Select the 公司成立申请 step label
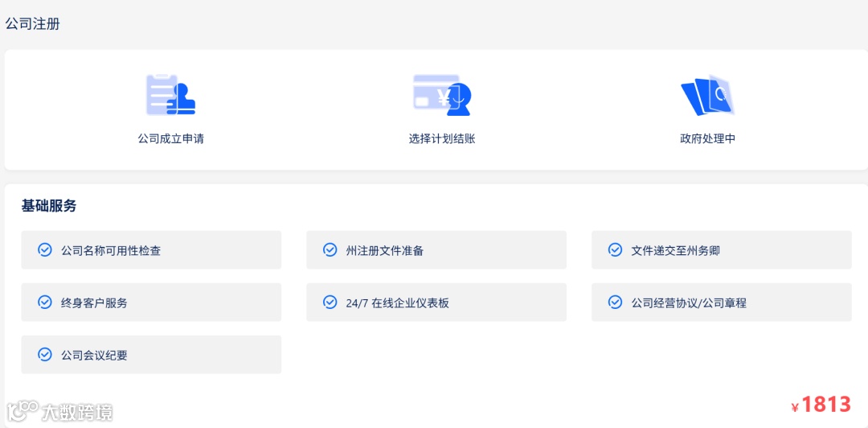This screenshot has width=868, height=428. coord(170,138)
